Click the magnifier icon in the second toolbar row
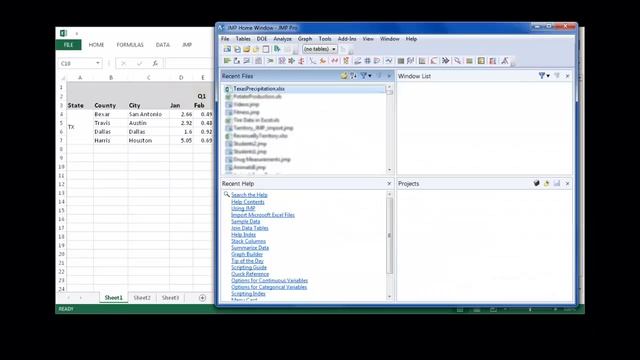640x360 pixels. click(458, 61)
